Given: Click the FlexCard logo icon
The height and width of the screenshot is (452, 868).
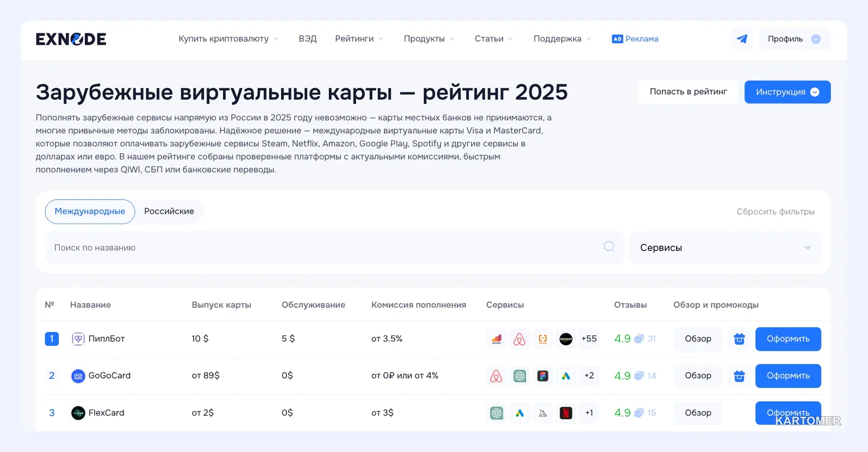Looking at the screenshot, I should (78, 413).
